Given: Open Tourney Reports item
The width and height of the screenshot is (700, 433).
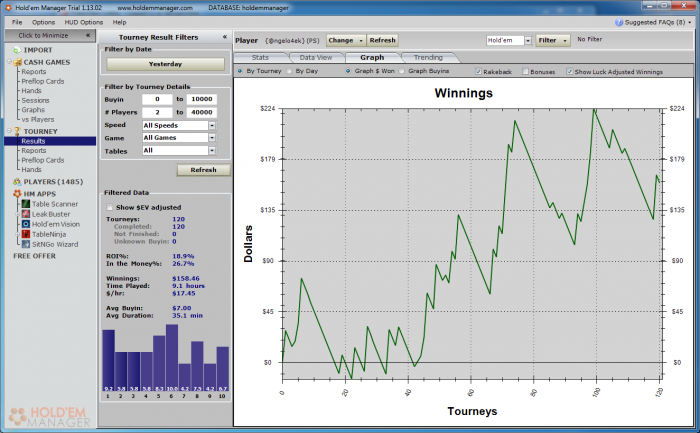Looking at the screenshot, I should (x=34, y=150).
